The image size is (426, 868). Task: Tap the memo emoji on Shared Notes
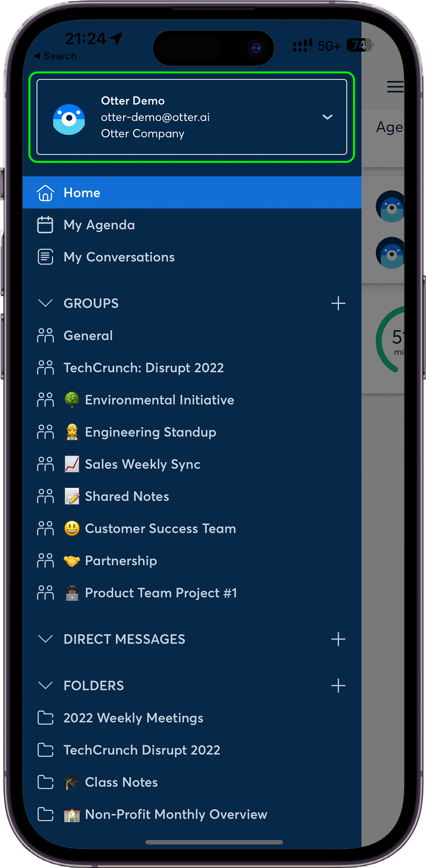click(72, 496)
